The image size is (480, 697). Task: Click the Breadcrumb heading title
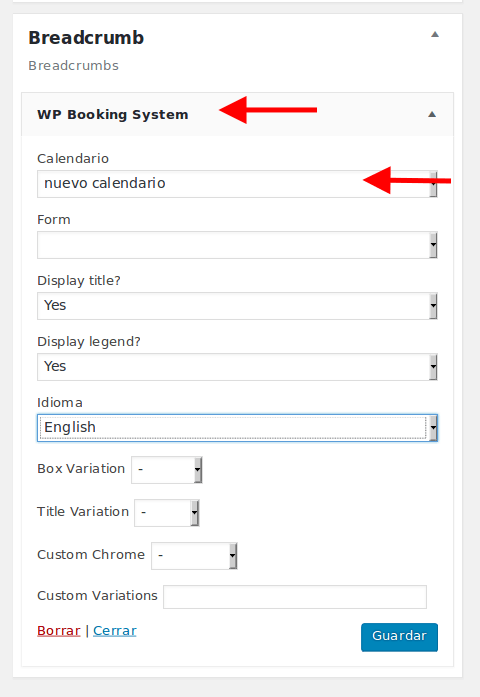pyautogui.click(x=86, y=38)
